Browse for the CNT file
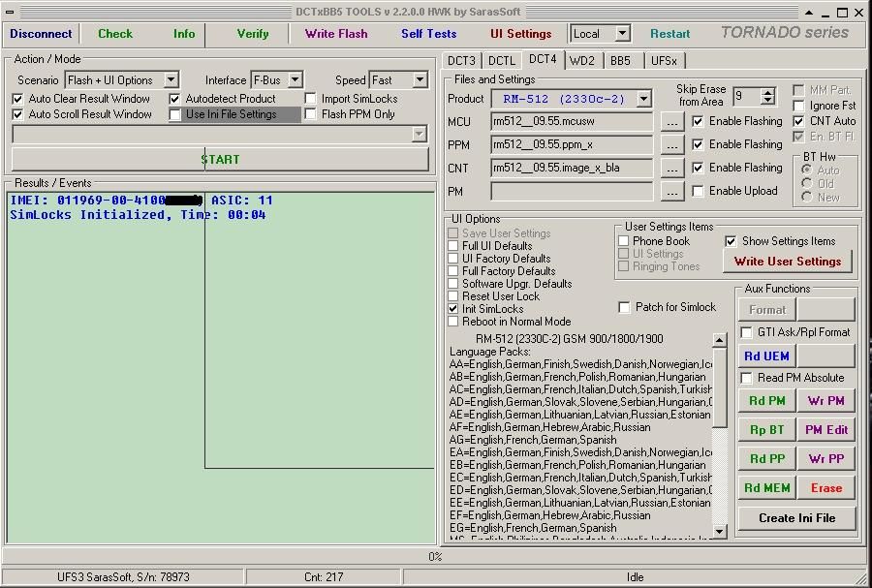872x588 pixels. coord(671,169)
